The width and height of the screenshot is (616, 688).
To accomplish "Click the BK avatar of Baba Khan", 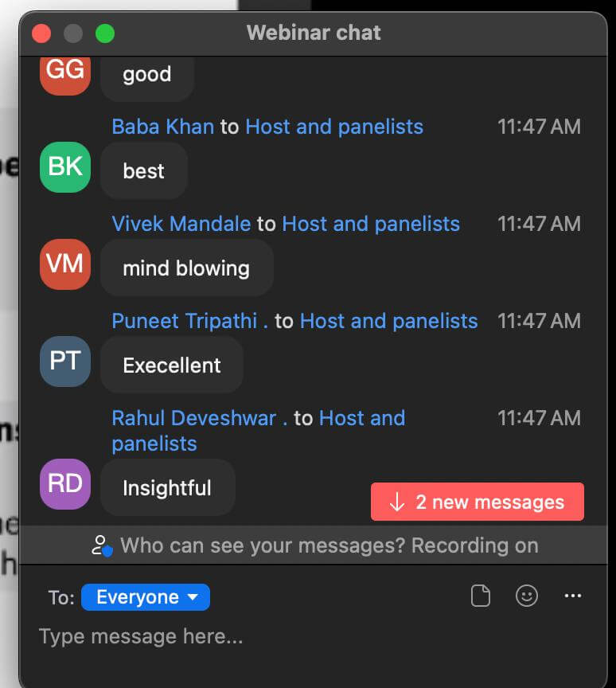I will (x=65, y=167).
